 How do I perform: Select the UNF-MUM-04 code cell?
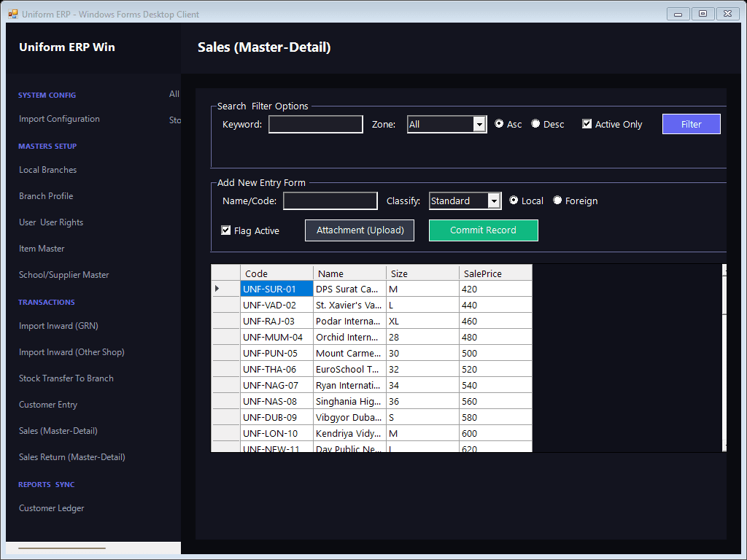(276, 337)
